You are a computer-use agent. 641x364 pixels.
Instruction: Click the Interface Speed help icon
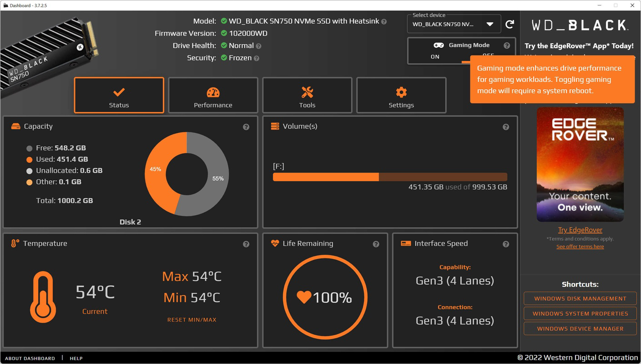pos(506,244)
